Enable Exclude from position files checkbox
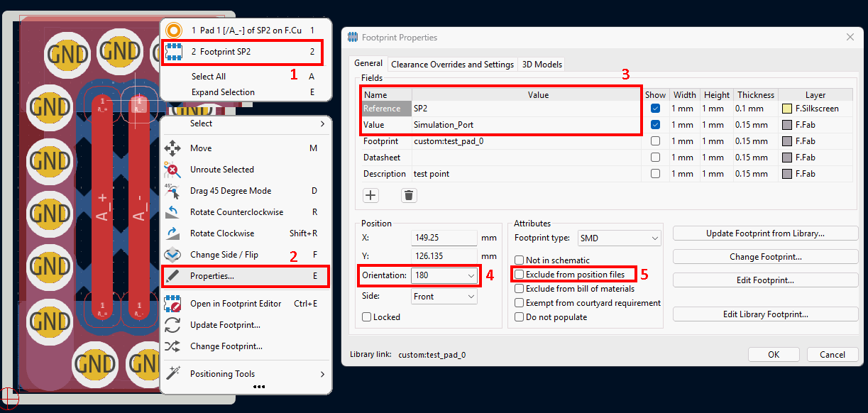Screen dimensions: 868x413 (x=520, y=275)
